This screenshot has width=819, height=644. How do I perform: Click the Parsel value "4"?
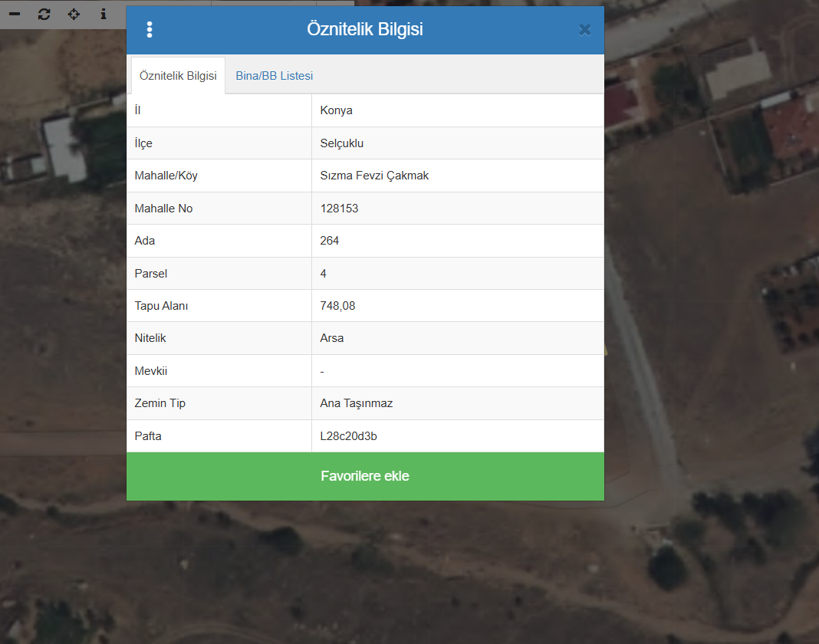pyautogui.click(x=324, y=274)
